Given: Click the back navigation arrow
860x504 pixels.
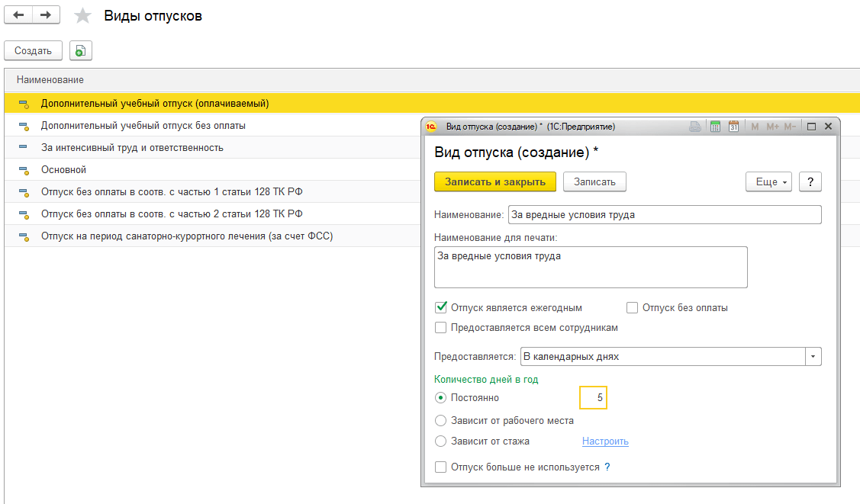Looking at the screenshot, I should click(19, 15).
